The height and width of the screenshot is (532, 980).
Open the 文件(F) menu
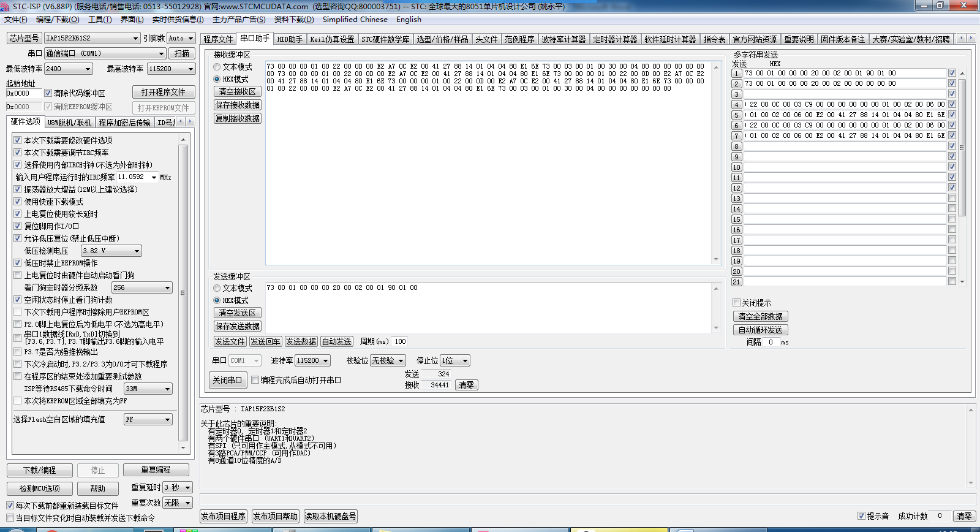click(16, 19)
